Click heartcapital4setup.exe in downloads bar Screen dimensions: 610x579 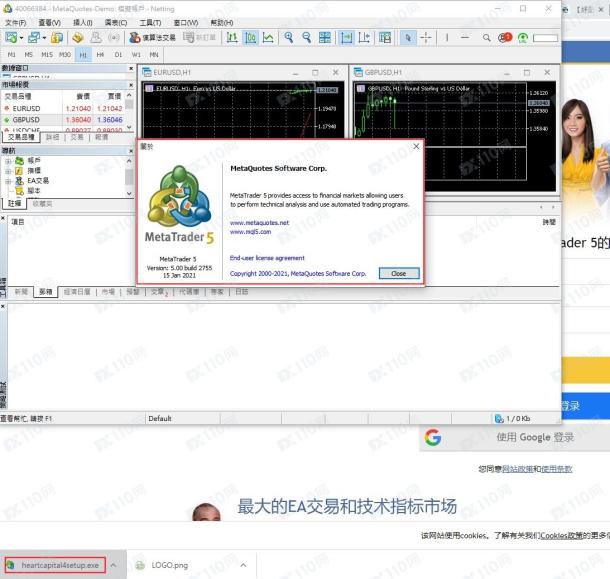pyautogui.click(x=55, y=565)
